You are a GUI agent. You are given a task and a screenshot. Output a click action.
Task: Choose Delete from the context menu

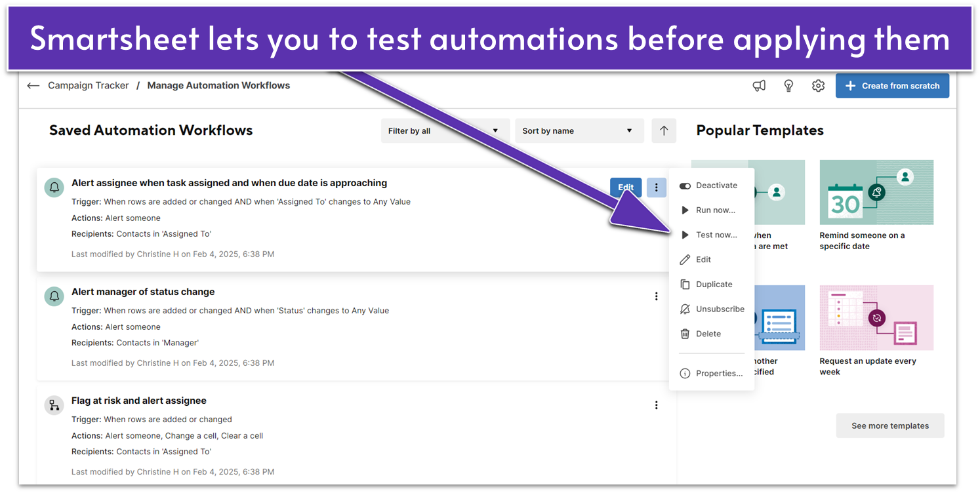point(712,334)
